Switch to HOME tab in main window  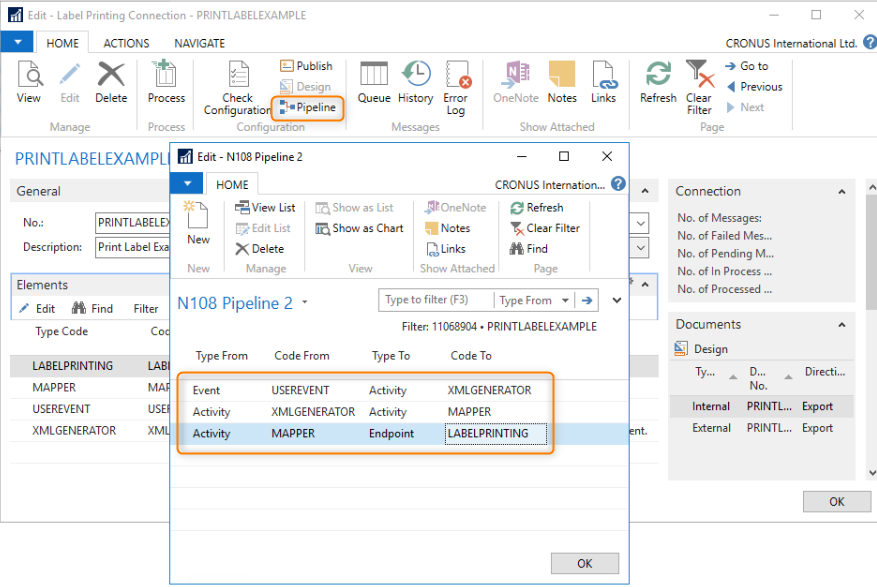[x=62, y=43]
